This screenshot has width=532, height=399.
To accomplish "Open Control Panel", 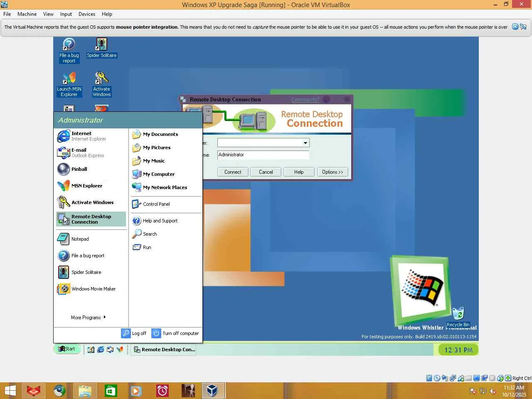I will [165, 204].
